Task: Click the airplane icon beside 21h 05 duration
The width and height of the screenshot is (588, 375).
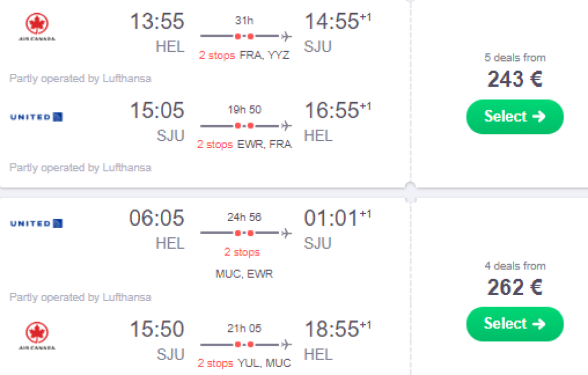Action: tap(287, 345)
